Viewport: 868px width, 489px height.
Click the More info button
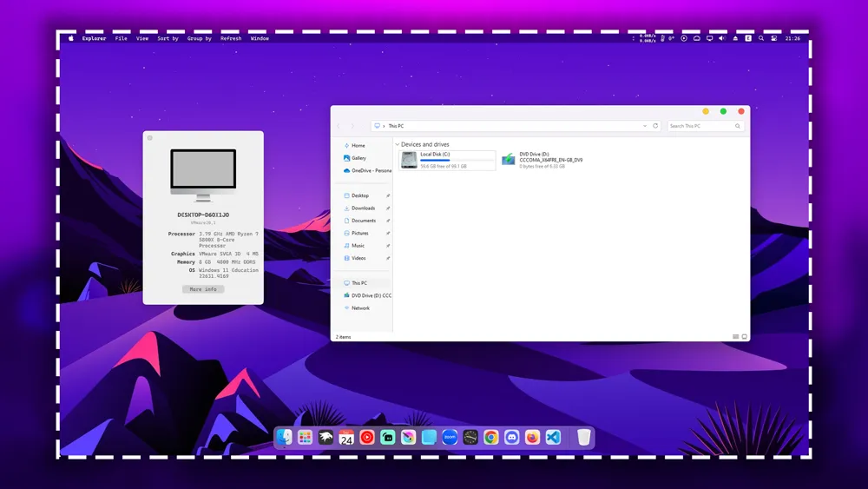click(x=203, y=289)
